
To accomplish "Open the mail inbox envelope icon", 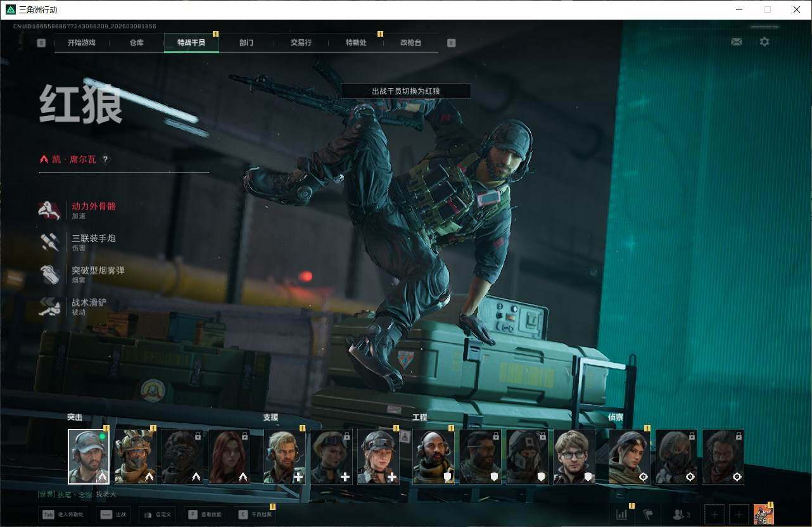I will tap(736, 42).
